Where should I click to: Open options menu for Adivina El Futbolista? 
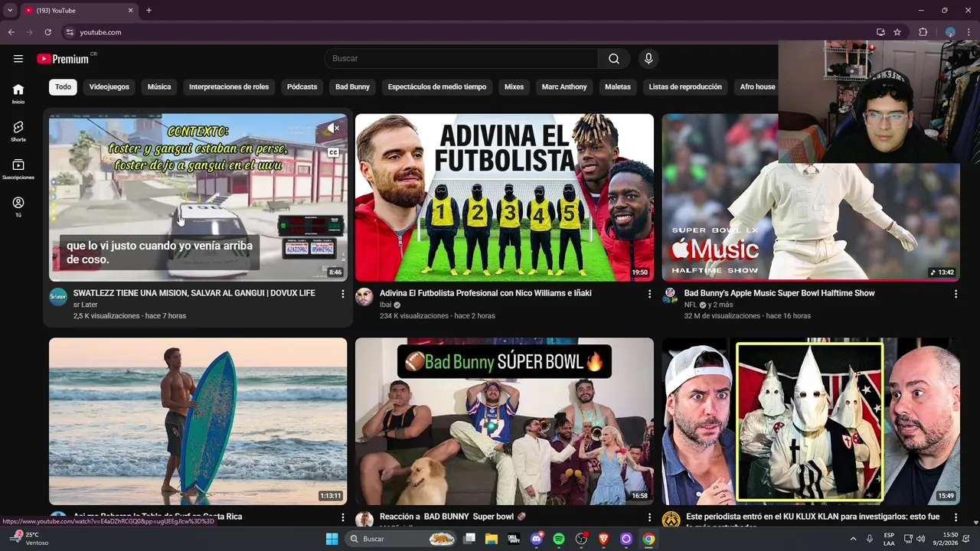(x=649, y=294)
